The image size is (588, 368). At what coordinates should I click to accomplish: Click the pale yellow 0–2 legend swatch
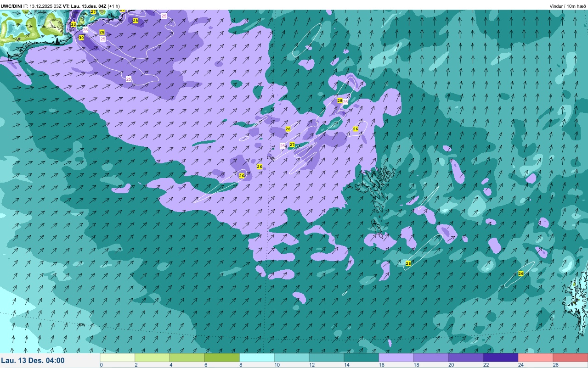coord(118,357)
